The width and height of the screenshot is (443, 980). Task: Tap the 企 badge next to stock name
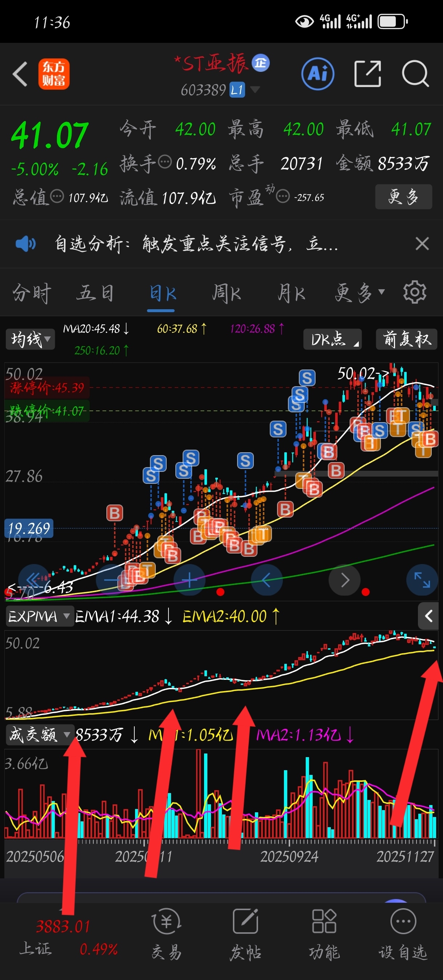261,63
